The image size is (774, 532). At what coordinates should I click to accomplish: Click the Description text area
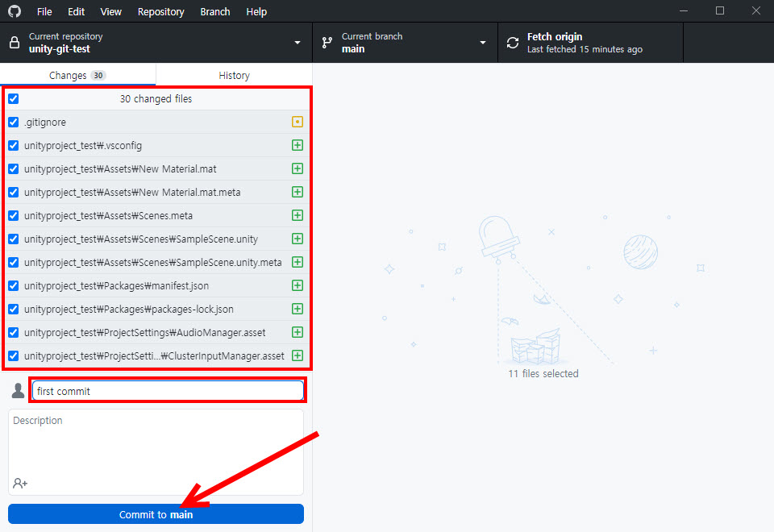tap(156, 451)
